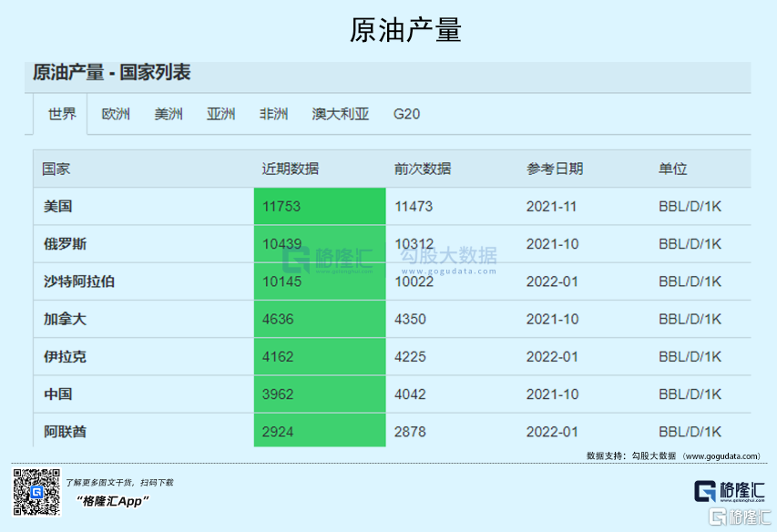Open the 澳大利亚 tab
Viewport: 777px width, 532px height.
[x=341, y=115]
